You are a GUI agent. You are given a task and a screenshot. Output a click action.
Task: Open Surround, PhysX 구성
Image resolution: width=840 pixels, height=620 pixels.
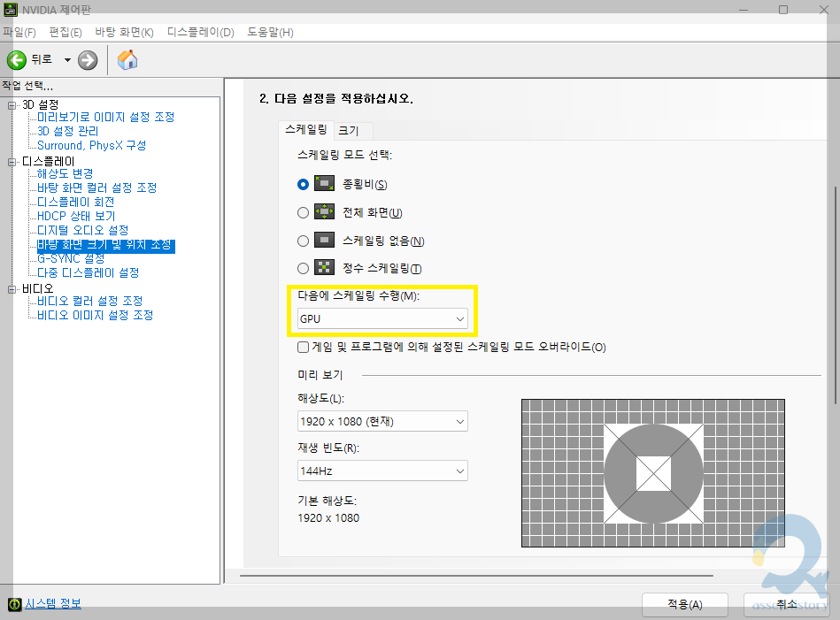(91, 145)
